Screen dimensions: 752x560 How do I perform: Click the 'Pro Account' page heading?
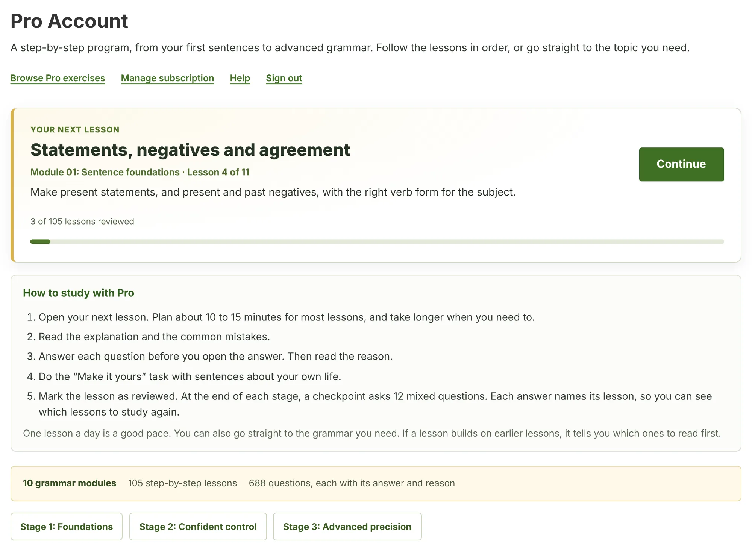(69, 21)
